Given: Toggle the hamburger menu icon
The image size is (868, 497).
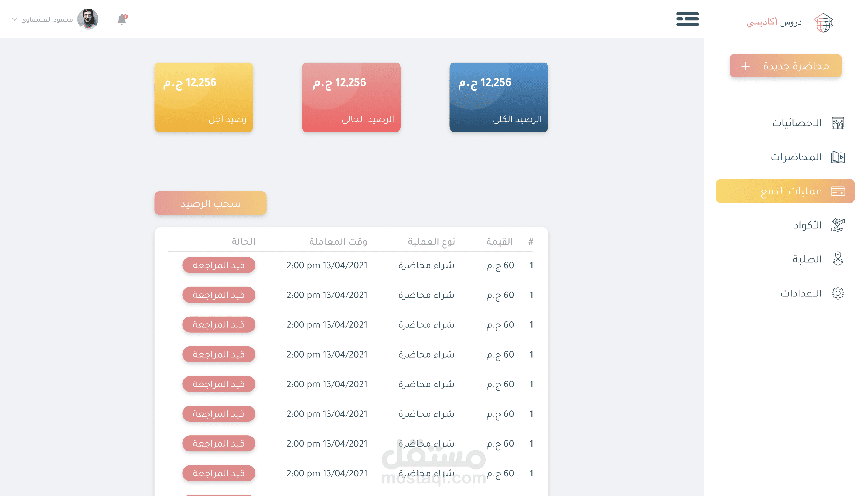Looking at the screenshot, I should [687, 19].
